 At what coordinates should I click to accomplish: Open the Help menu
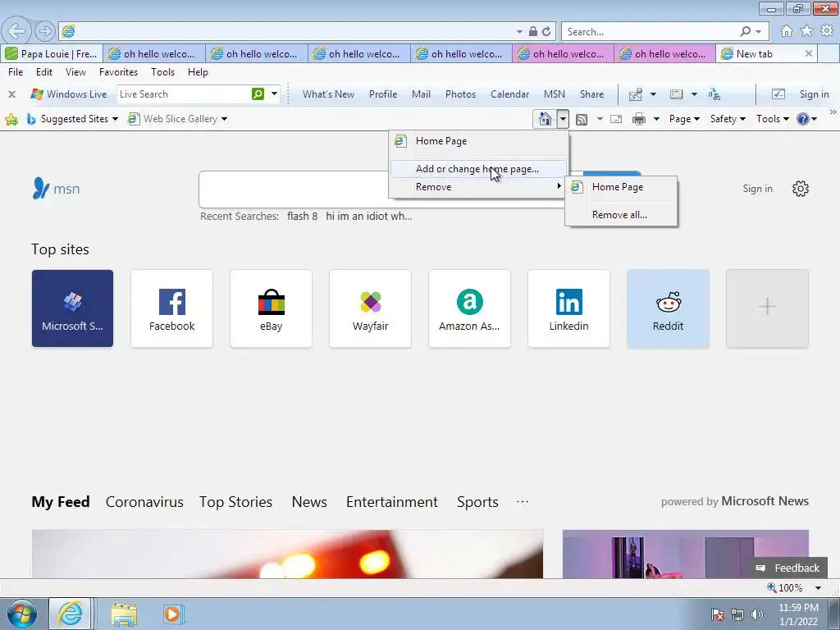point(198,72)
